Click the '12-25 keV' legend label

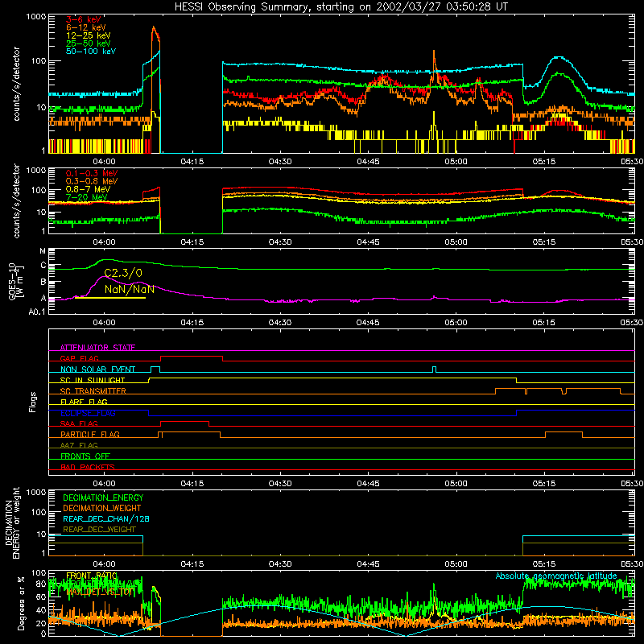89,35
